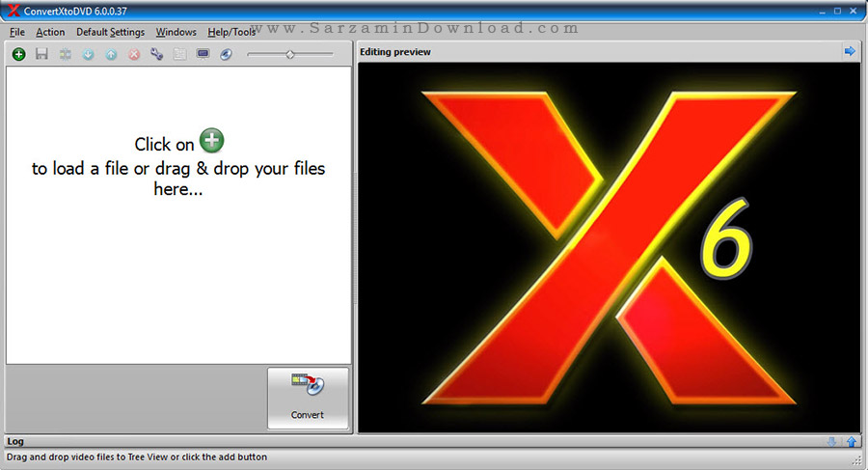
Task: Click the Log panel title
Action: (x=15, y=441)
